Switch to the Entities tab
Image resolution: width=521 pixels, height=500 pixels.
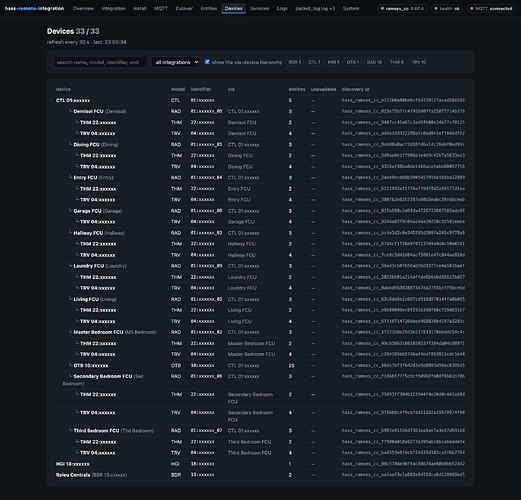209,9
